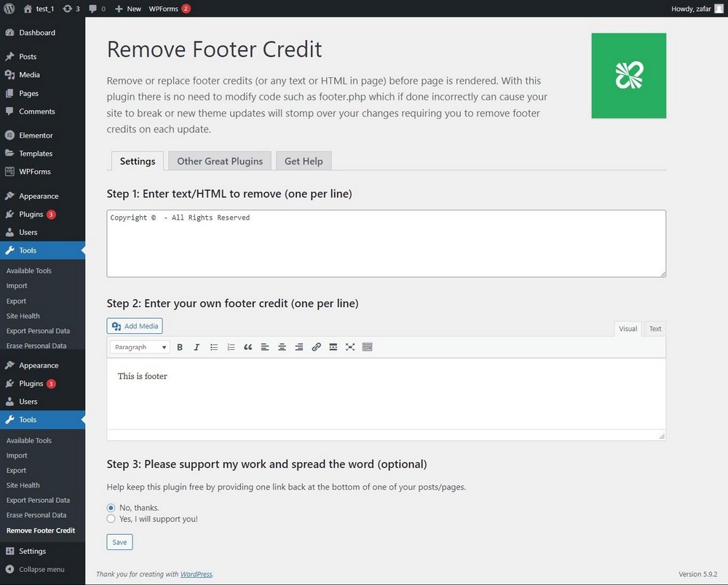Screen dimensions: 728x585
Task: Switch the editor to Visual mode
Action: coord(628,329)
